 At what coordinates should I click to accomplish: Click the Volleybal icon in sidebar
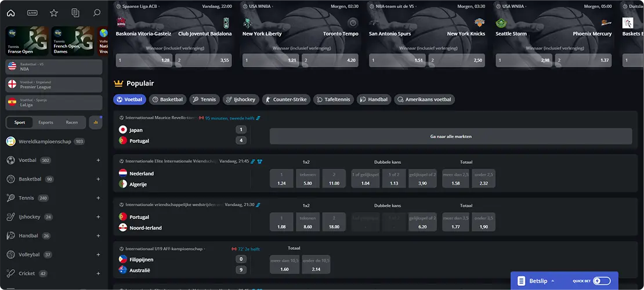click(x=10, y=255)
